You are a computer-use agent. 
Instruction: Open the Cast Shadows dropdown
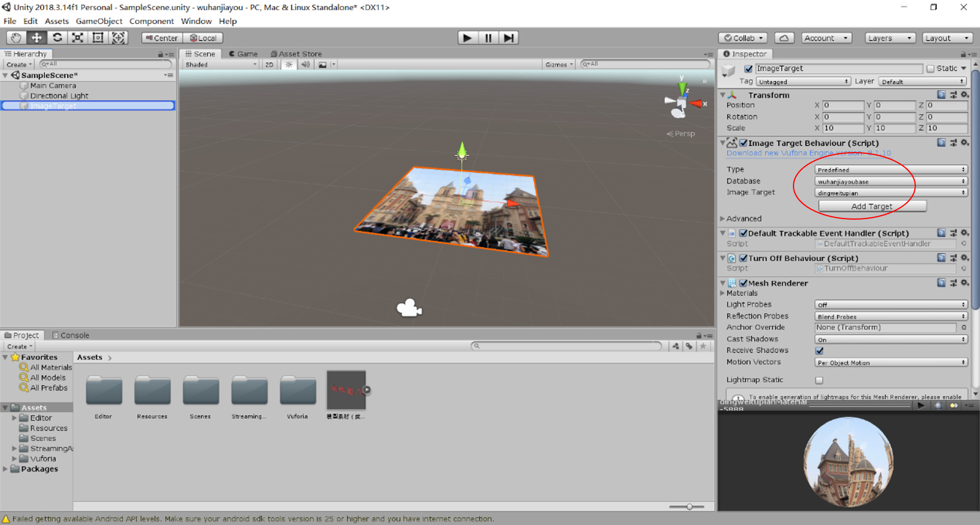coord(890,340)
